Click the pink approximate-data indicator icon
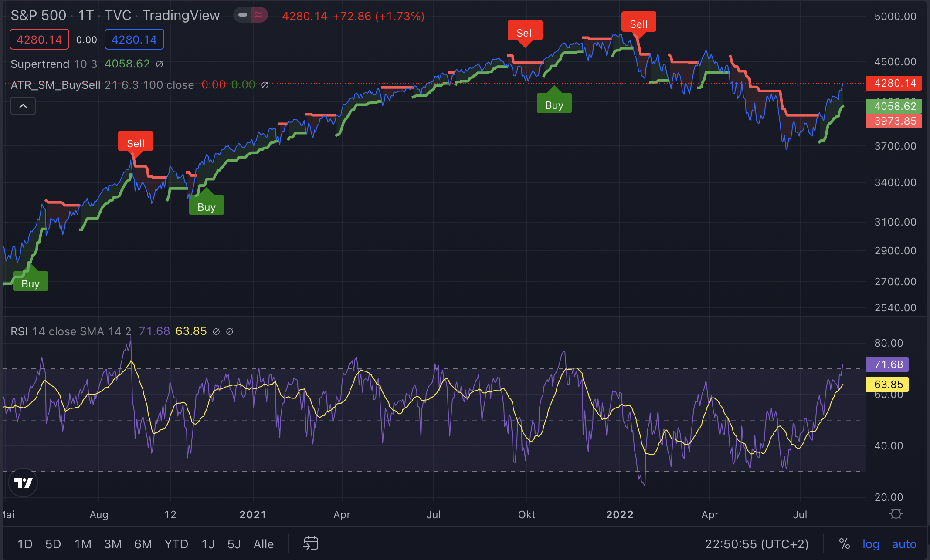This screenshot has height=560, width=930. coord(259,15)
